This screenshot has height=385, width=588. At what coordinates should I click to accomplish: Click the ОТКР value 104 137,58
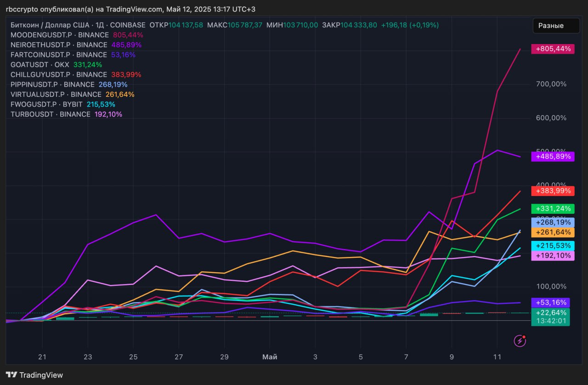pos(186,25)
